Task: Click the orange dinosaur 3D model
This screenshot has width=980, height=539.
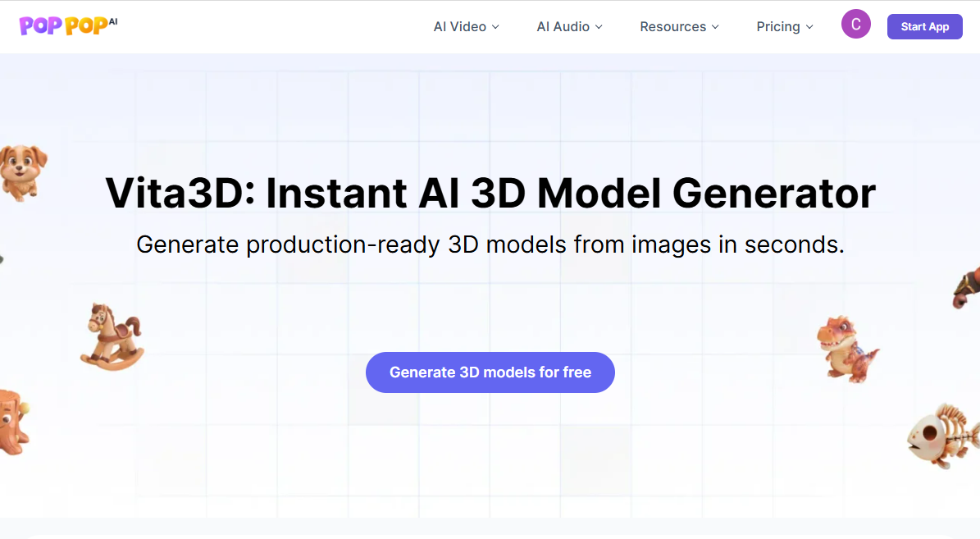Action: click(x=847, y=349)
